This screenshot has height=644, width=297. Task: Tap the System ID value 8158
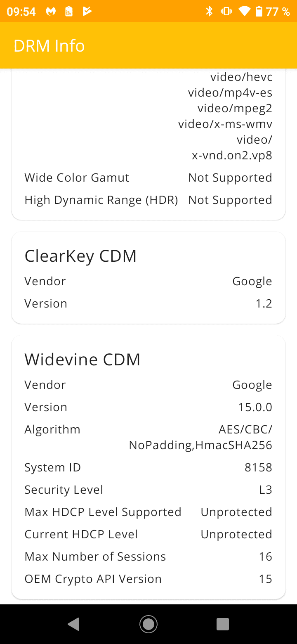258,467
